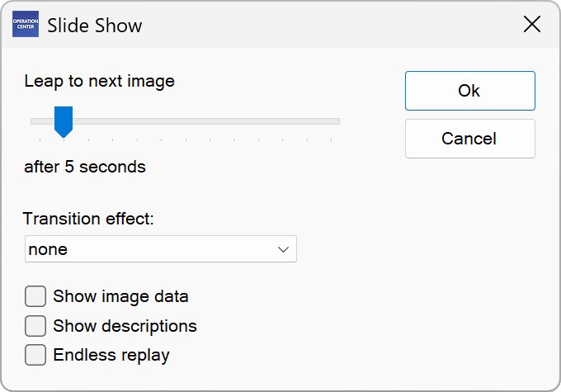This screenshot has width=561, height=392.
Task: Click the far right end of slider track
Action: click(x=337, y=121)
